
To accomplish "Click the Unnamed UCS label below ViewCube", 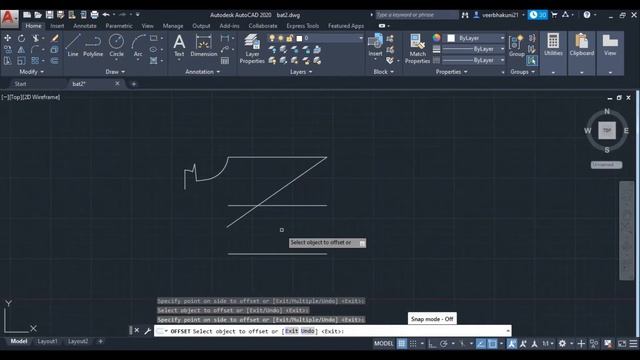I will (x=606, y=164).
